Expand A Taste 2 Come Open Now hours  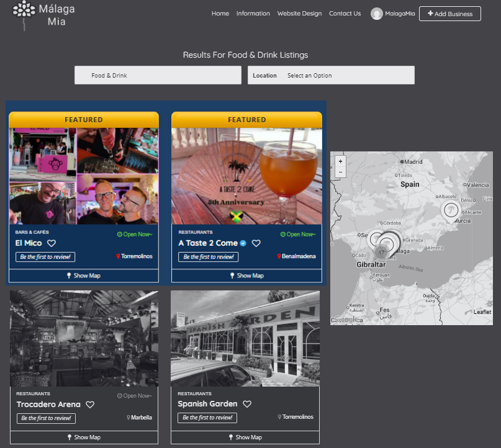298,235
